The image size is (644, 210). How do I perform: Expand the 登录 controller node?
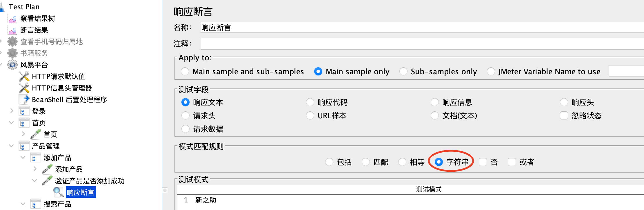12,111
